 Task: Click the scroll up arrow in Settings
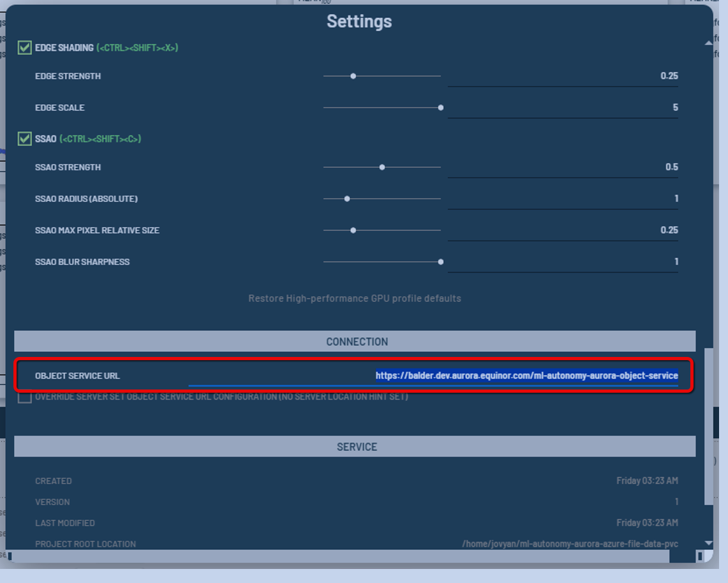click(708, 43)
